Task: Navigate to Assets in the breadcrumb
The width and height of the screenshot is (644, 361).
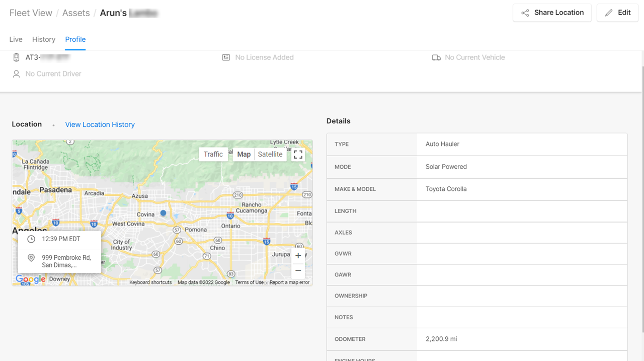Action: point(76,13)
